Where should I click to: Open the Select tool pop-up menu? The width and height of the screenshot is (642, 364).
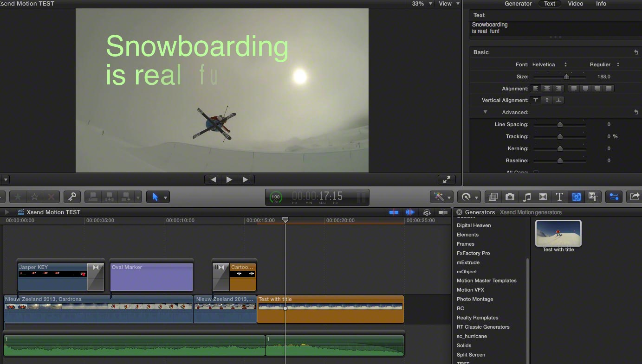pyautogui.click(x=158, y=197)
